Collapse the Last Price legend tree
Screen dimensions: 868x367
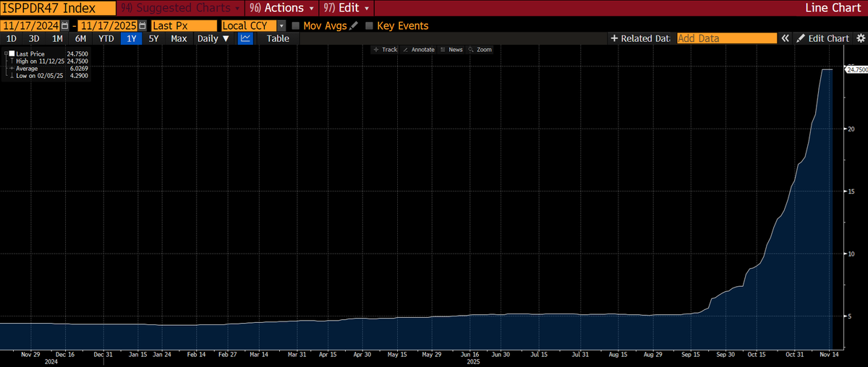[5, 54]
